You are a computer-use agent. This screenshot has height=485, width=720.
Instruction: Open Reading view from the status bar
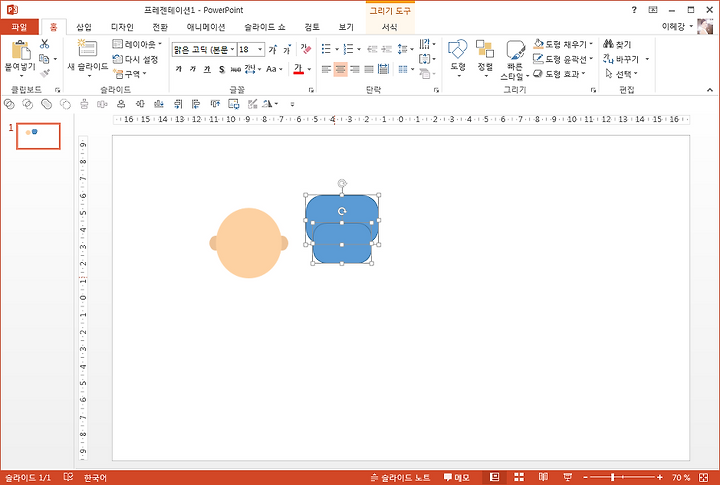[x=543, y=478]
